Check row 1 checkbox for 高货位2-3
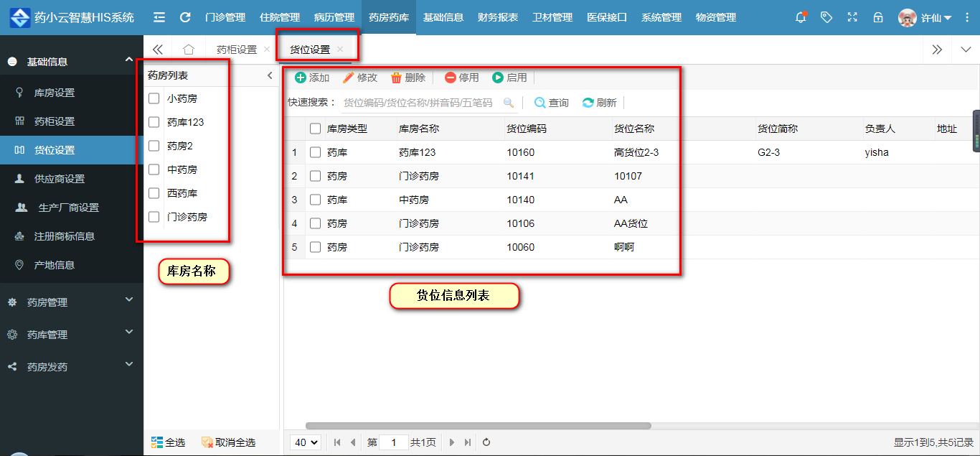Screen dimensions: 980x456 point(315,152)
